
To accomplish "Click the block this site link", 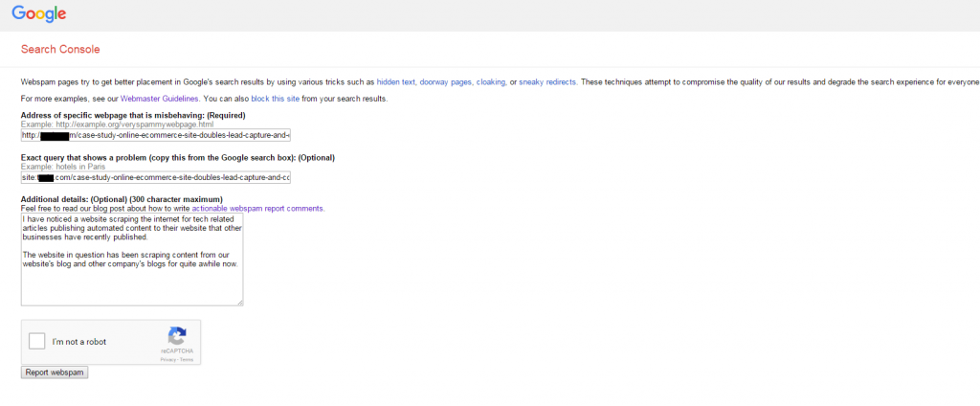I will pos(275,99).
